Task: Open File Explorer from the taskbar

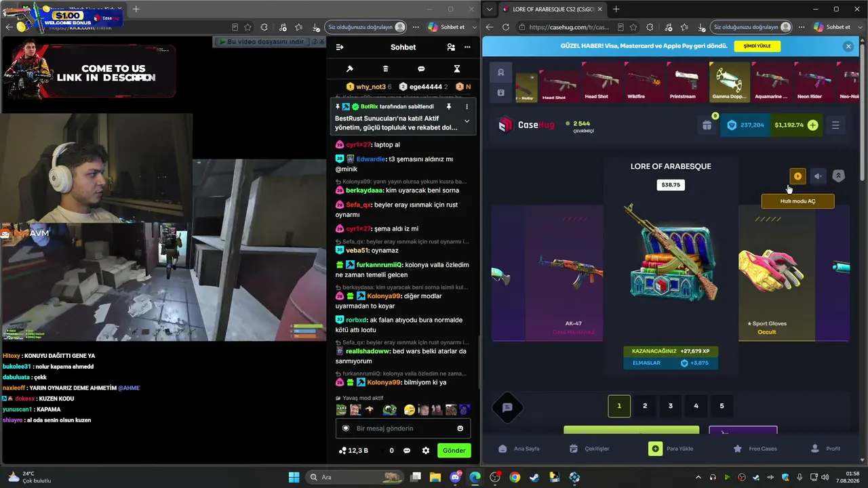Action: point(435,477)
